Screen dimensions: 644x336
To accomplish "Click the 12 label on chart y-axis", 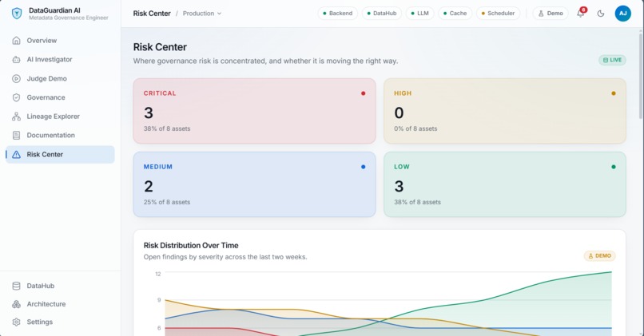I will [x=157, y=274].
